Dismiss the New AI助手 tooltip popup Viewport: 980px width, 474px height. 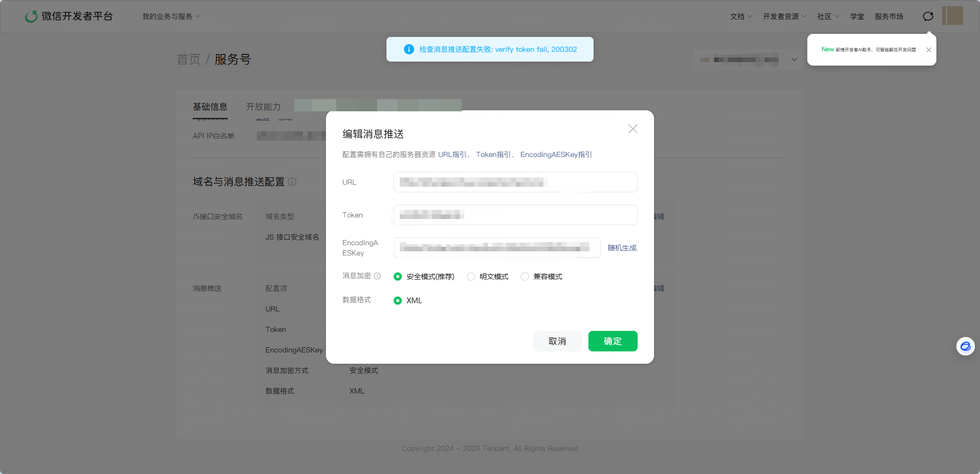coord(929,50)
